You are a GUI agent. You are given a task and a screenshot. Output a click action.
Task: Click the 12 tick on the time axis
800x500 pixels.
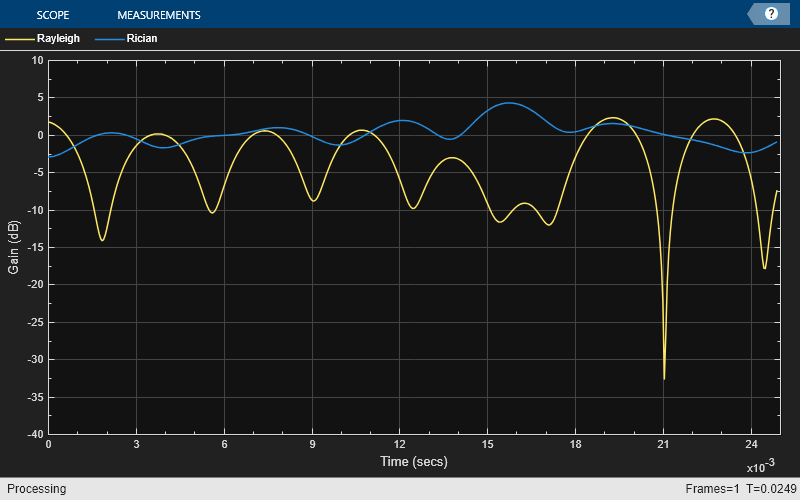400,444
